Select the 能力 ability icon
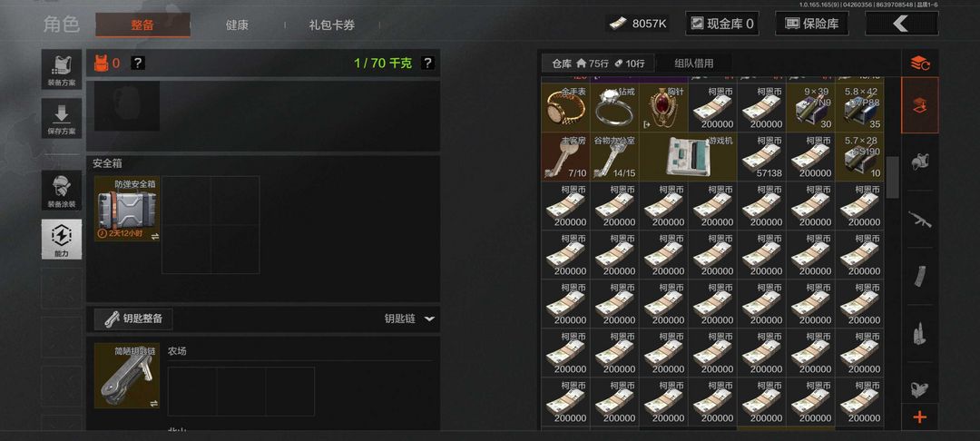Screen dimensions: 980x441 [x=62, y=240]
